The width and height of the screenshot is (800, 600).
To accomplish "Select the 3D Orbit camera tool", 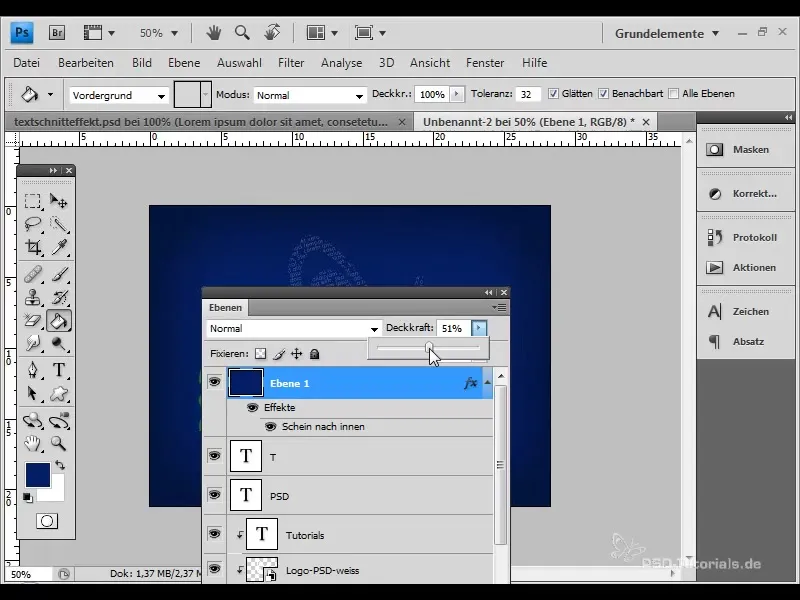I will [x=59, y=421].
